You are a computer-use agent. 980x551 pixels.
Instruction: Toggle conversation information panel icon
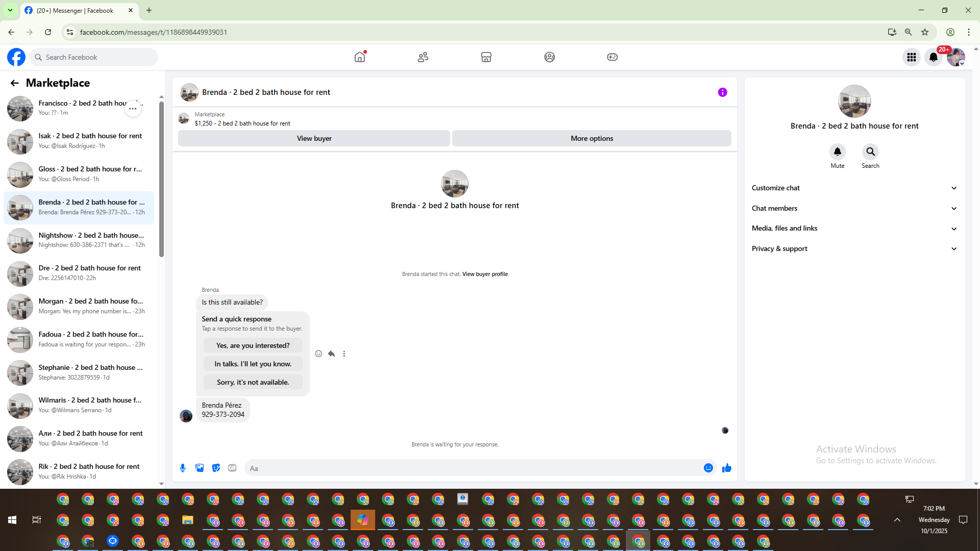point(723,92)
